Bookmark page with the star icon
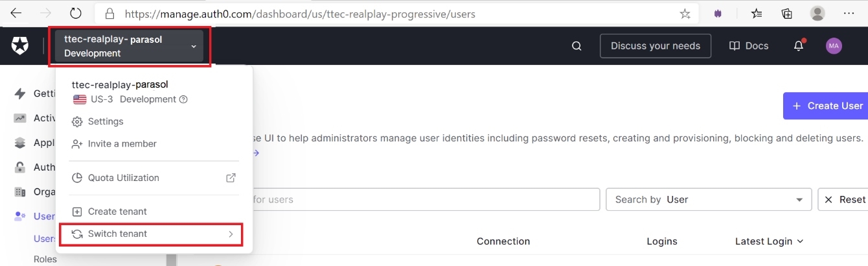 [x=685, y=14]
